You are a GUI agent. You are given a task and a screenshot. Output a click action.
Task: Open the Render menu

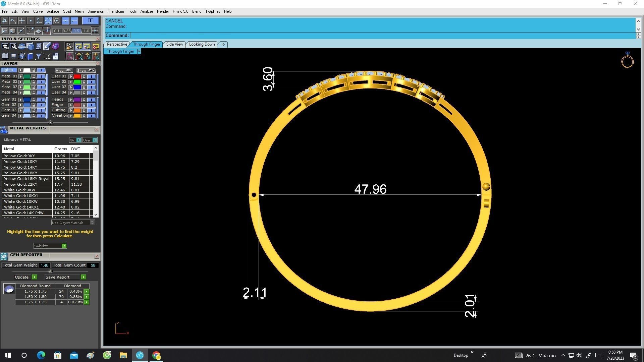pos(163,11)
